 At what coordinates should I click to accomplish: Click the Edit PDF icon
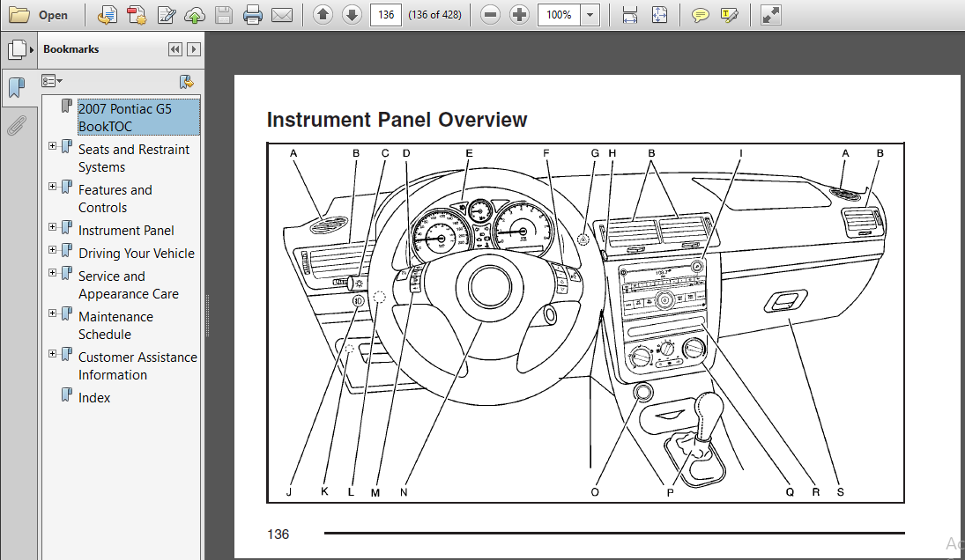click(167, 15)
